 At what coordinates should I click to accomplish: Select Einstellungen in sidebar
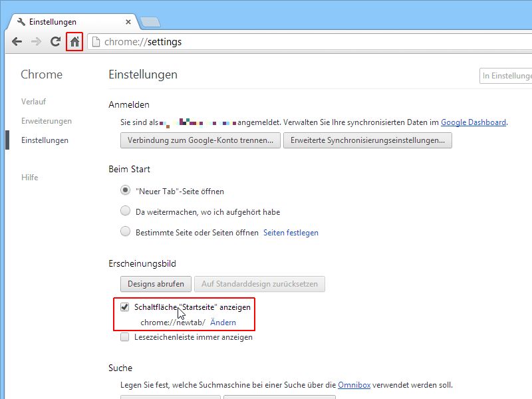[45, 140]
